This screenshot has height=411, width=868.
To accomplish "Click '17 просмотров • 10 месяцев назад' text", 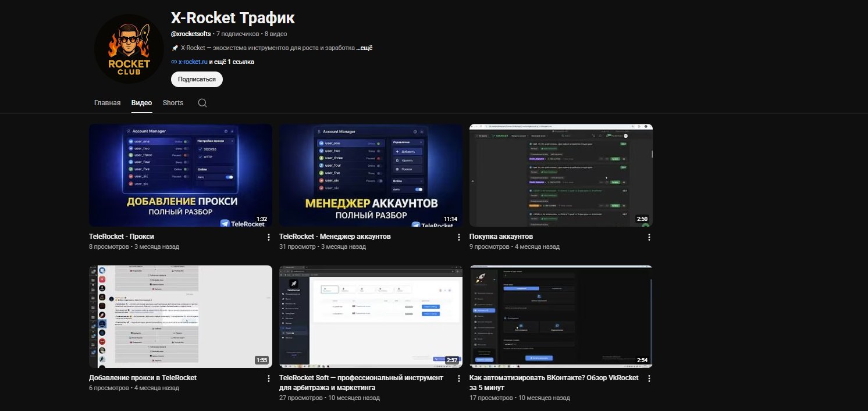I will 520,398.
